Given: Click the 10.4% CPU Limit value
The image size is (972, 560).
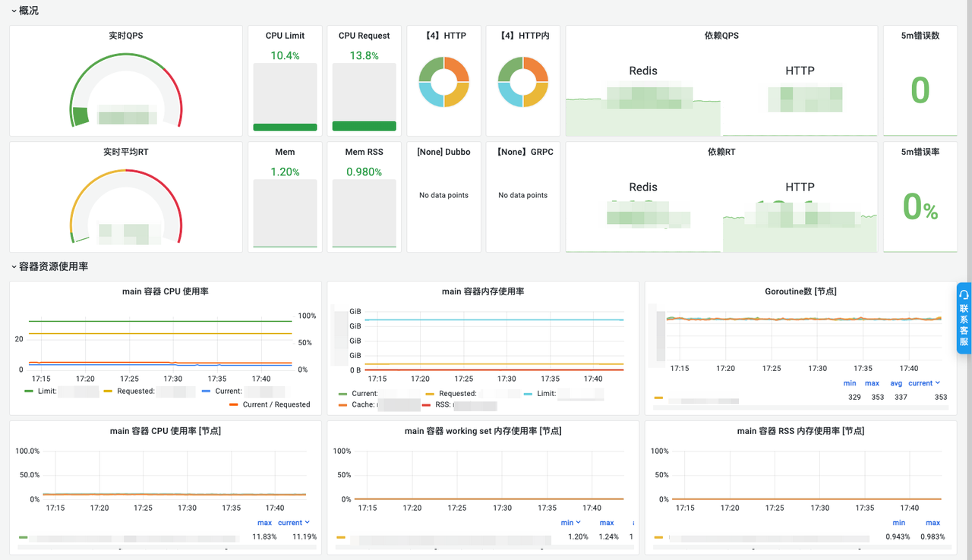Looking at the screenshot, I should pyautogui.click(x=285, y=55).
